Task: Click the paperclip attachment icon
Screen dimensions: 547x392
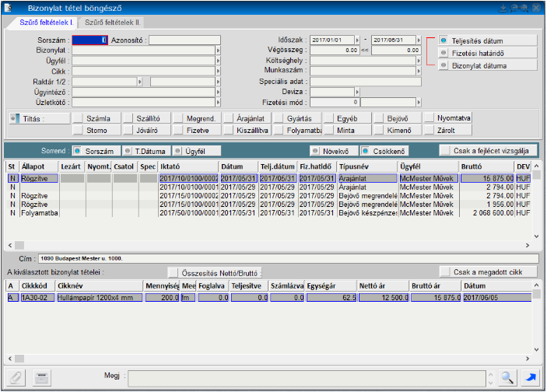Action: coord(16,377)
